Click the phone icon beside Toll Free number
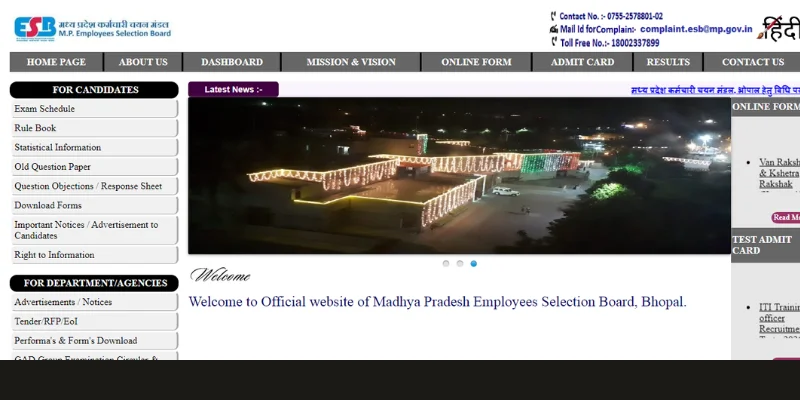 [x=554, y=42]
